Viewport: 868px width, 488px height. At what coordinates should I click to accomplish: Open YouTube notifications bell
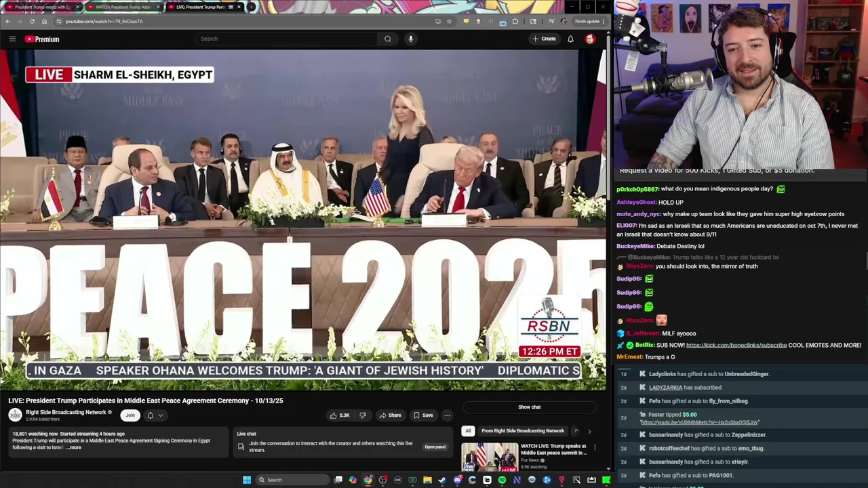click(x=570, y=39)
